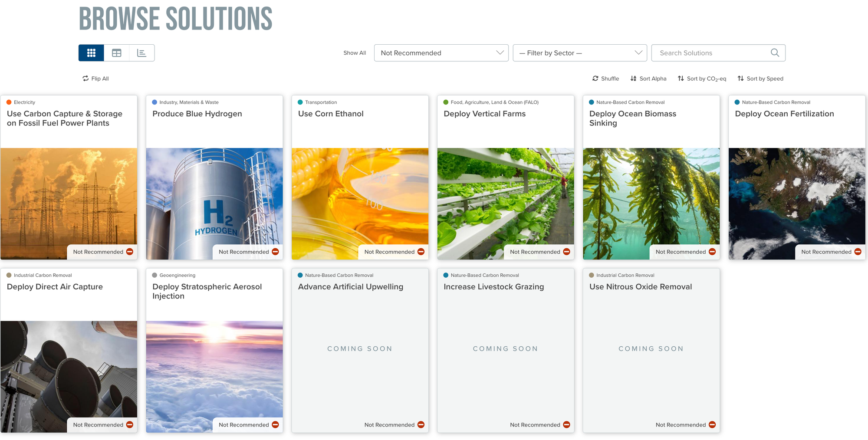868x440 pixels.
Task: Type in the Search Solutions field
Action: pos(712,53)
